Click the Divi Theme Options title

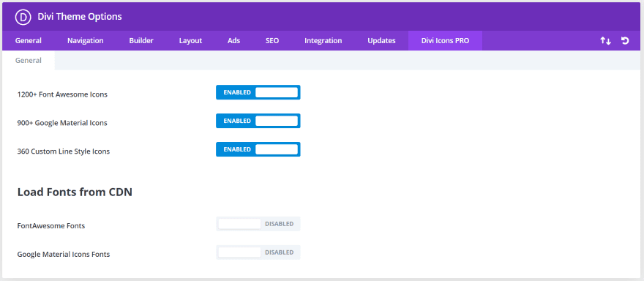80,16
